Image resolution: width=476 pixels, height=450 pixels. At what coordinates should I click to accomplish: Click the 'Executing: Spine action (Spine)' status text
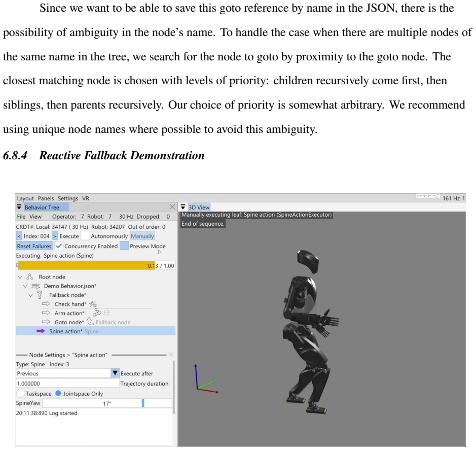click(x=55, y=256)
